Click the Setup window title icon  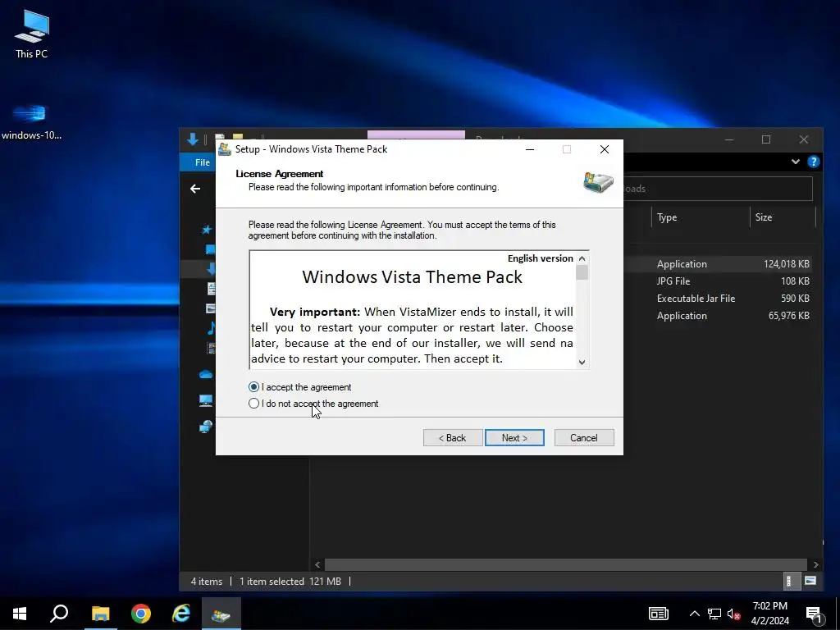click(225, 149)
